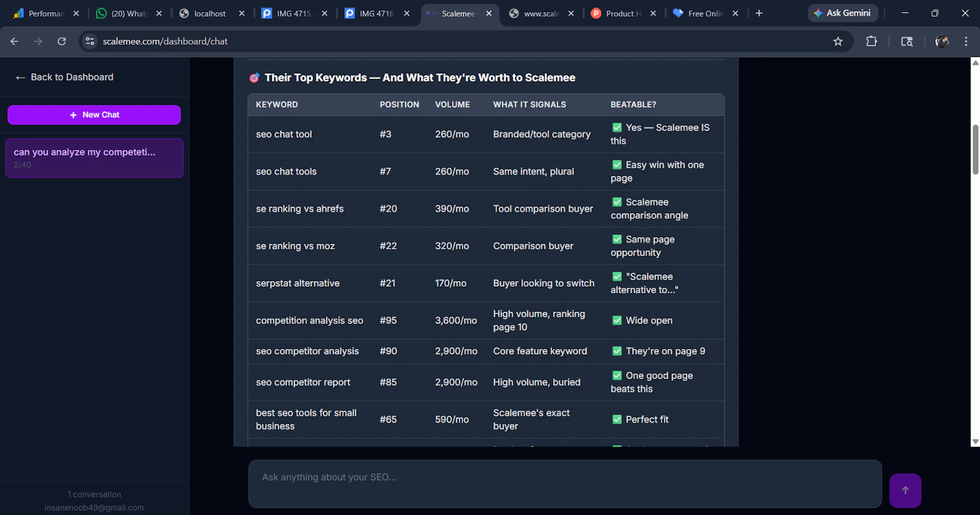Switch to the IMG 4715 tab

294,13
